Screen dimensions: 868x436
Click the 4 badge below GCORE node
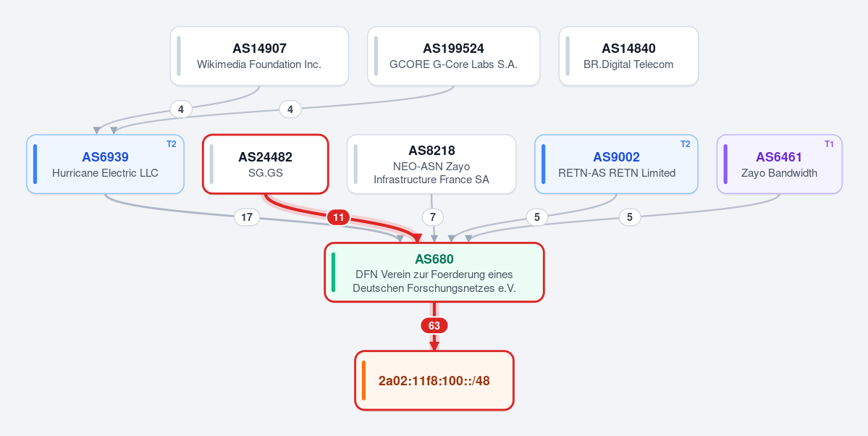point(290,109)
